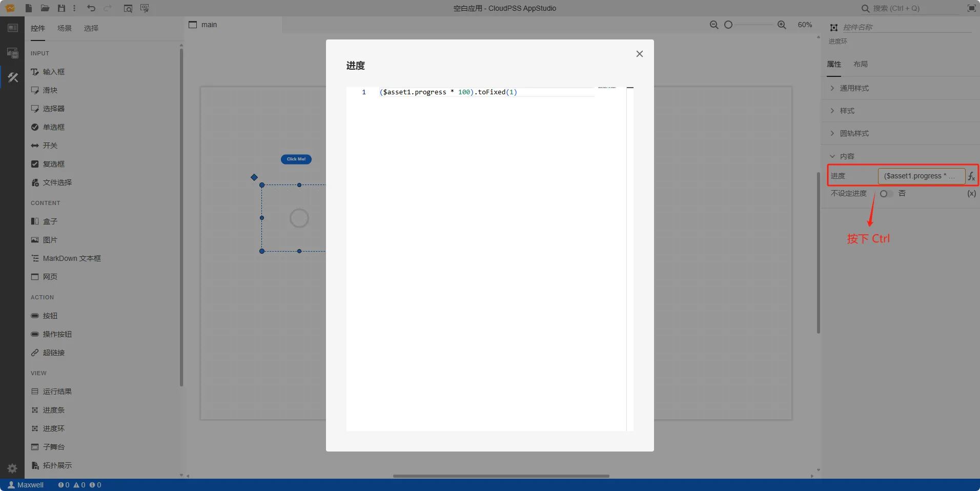
Task: Click the CloudPSS logo icon
Action: [10, 8]
